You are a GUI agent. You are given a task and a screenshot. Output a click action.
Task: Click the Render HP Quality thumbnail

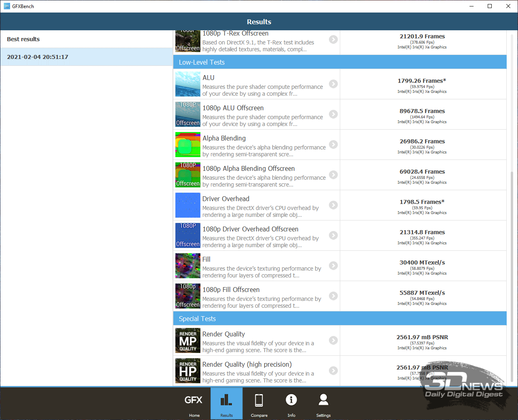pos(188,371)
